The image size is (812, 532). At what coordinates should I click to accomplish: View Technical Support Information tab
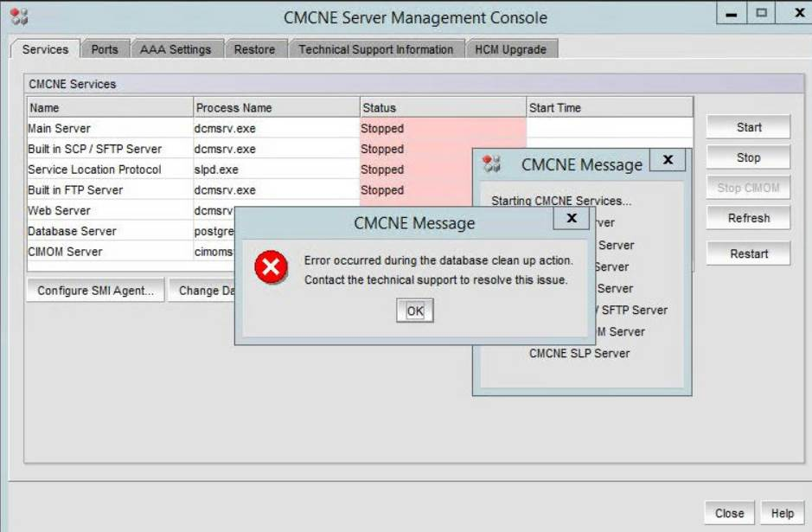click(375, 49)
